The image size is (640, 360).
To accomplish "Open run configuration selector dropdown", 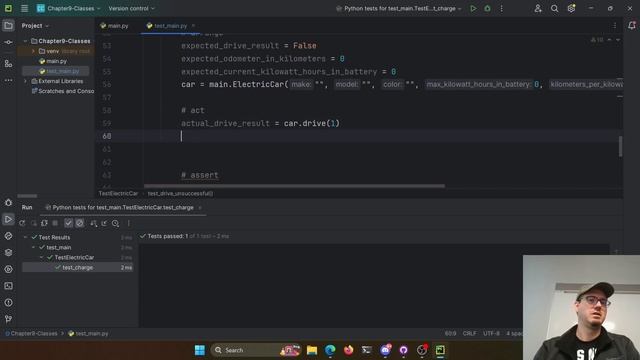I will [x=399, y=8].
